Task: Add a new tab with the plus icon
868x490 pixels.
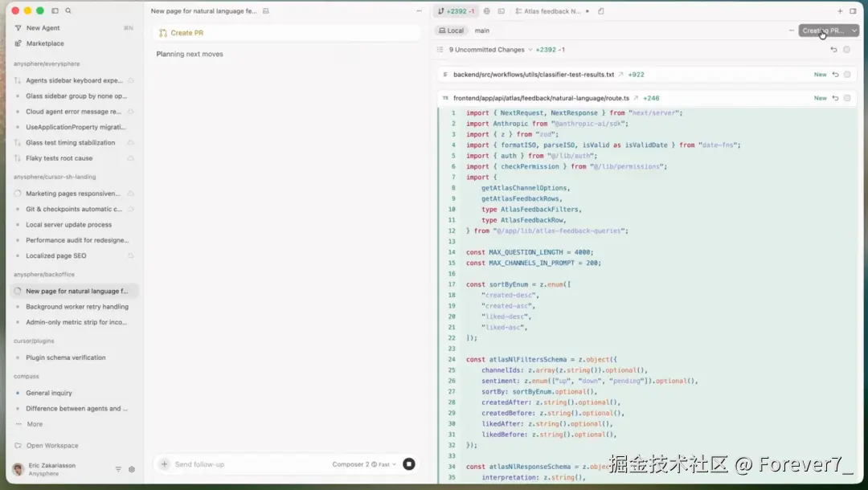Action: (x=840, y=11)
